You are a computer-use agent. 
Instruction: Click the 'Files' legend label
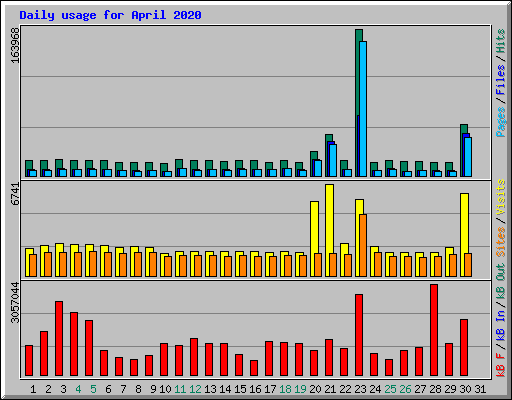click(x=501, y=80)
